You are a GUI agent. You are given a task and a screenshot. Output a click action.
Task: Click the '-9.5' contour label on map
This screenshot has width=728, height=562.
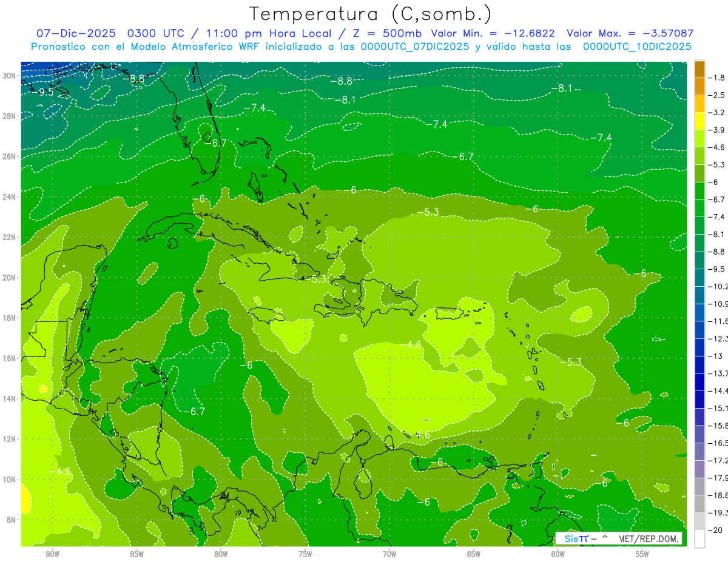[x=44, y=92]
